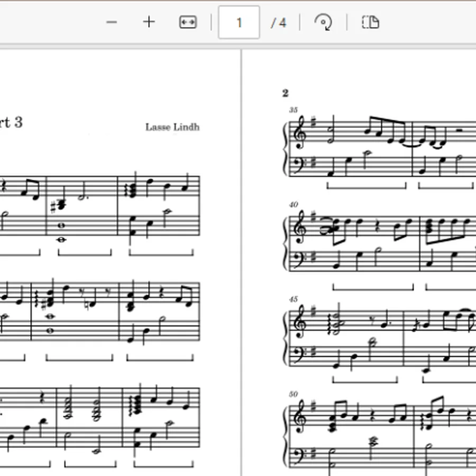The height and width of the screenshot is (476, 476).
Task: Click measure number 40 marker
Action: tap(294, 204)
